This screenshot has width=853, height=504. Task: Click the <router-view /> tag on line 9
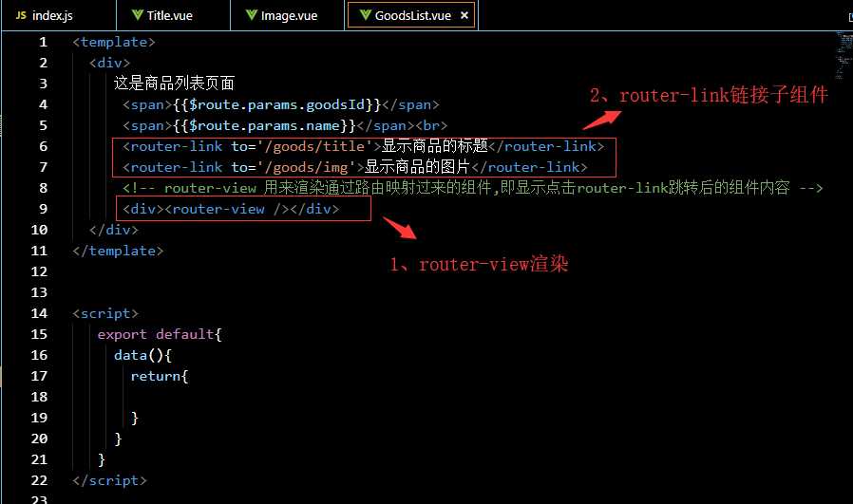[x=227, y=209]
